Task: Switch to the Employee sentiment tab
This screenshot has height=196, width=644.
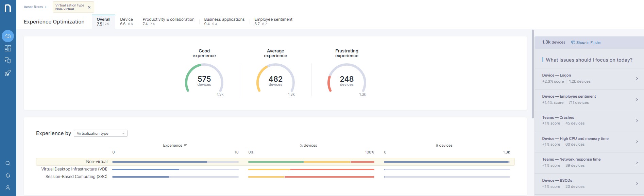Action: click(x=273, y=21)
